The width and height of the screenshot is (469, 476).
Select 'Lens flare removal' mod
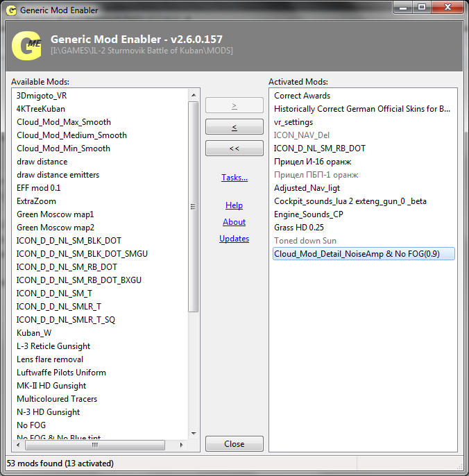[50, 359]
